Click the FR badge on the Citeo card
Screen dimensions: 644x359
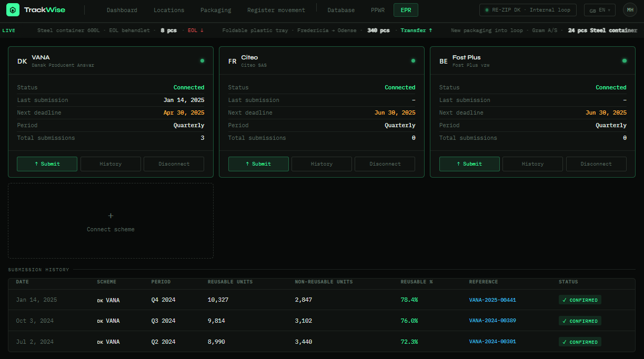coord(232,61)
